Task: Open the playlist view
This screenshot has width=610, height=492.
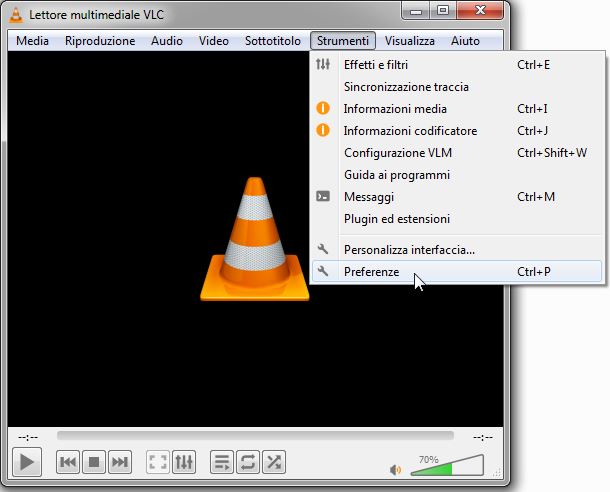Action: coord(222,462)
